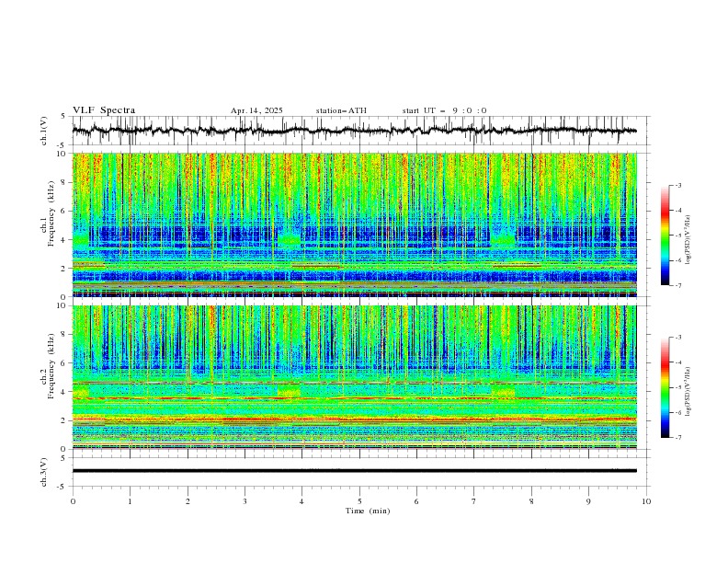Viewport: 728px width, 563px height.
Task: Click the '0' tick on time axis
Action: [x=73, y=501]
